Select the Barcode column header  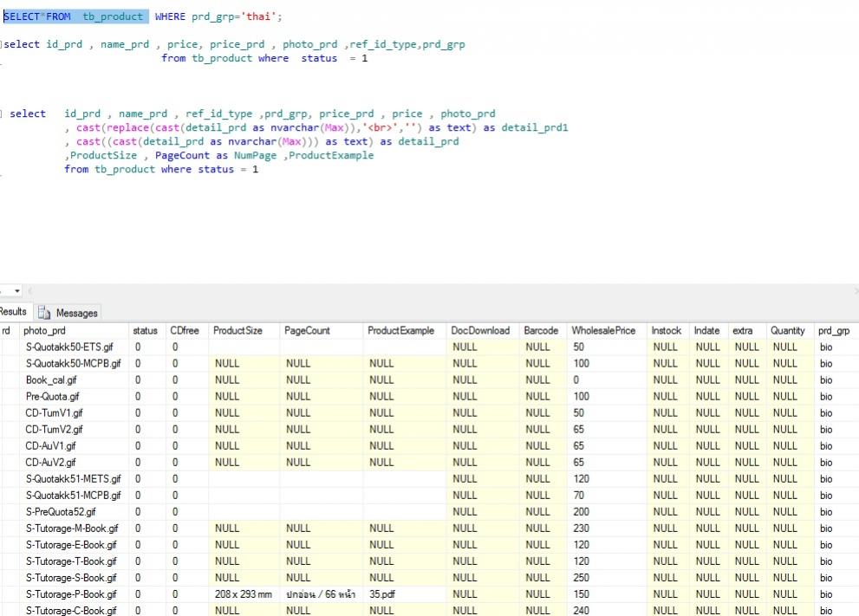541,330
